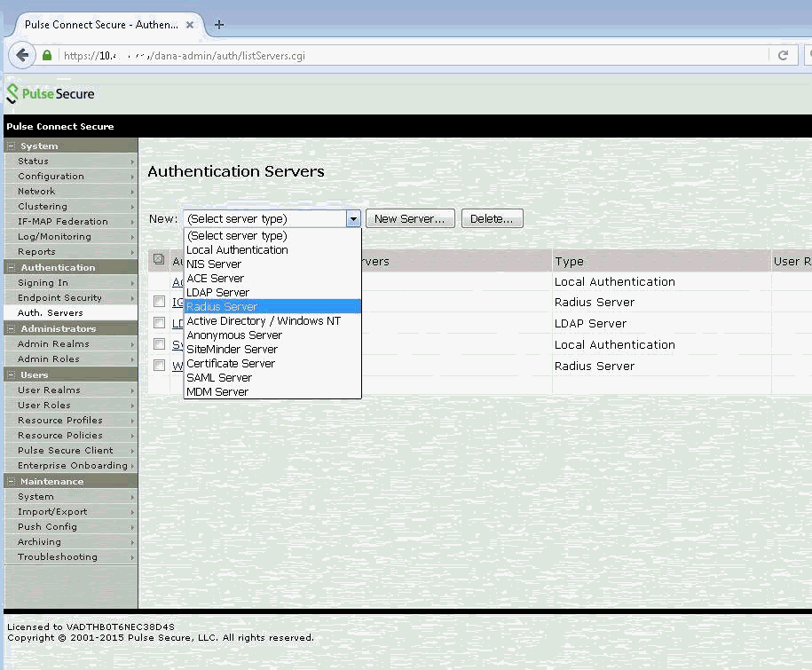
Task: Reload the page with the refresh icon
Action: click(783, 55)
